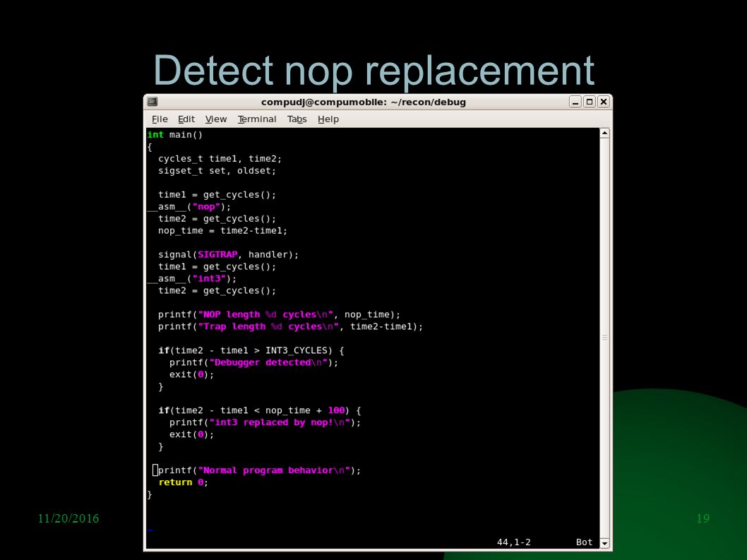Click the 'NOP length' printf line
The image size is (747, 560).
click(279, 314)
